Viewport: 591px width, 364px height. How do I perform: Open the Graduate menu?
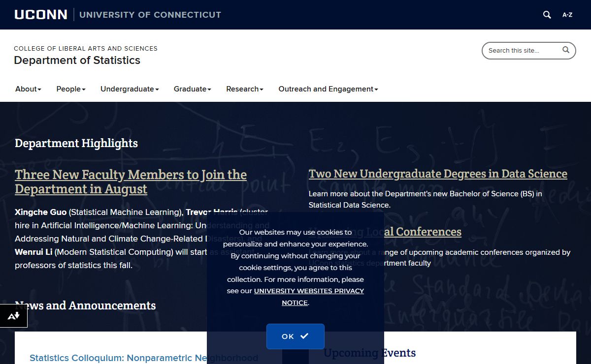[192, 89]
